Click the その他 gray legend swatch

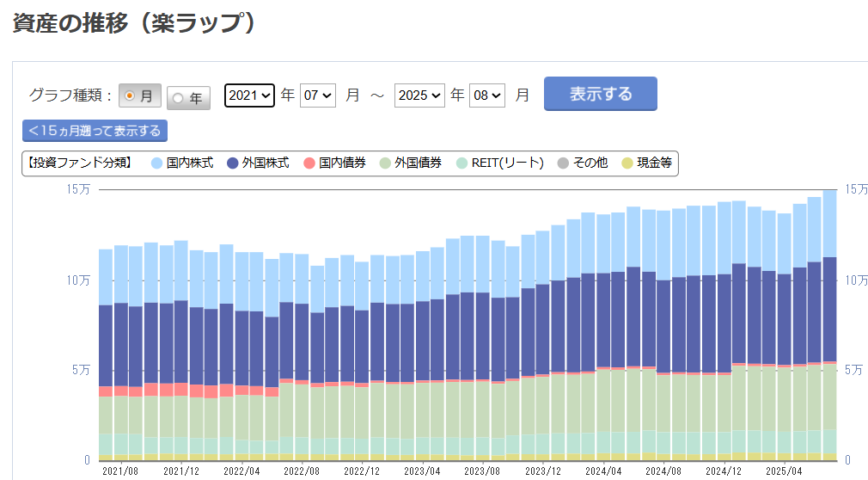[x=563, y=163]
